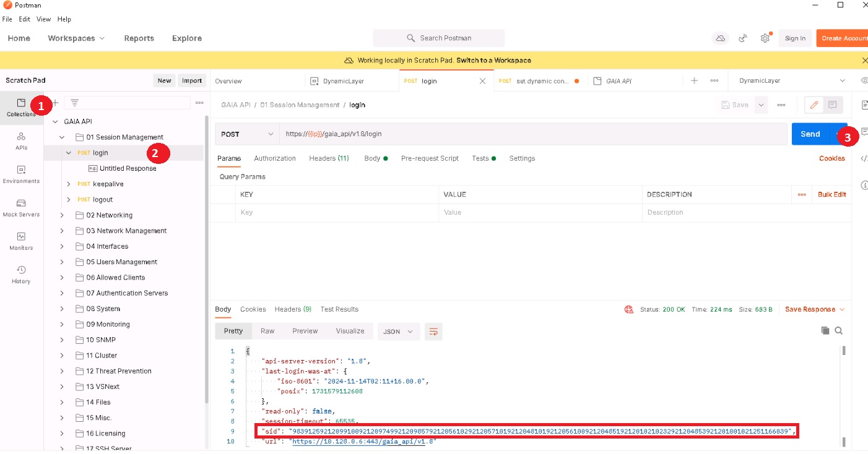Open the Environments sidebar panel
This screenshot has height=454, width=868.
click(21, 174)
